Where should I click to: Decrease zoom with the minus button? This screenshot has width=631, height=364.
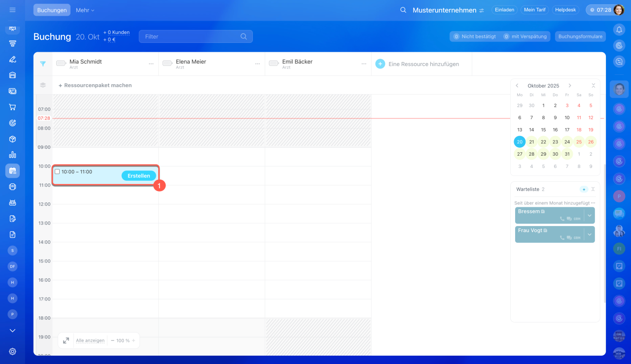(x=112, y=340)
